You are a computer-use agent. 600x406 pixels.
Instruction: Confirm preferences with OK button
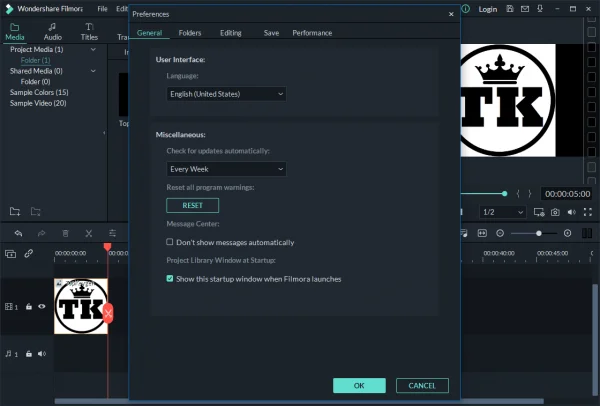point(359,385)
